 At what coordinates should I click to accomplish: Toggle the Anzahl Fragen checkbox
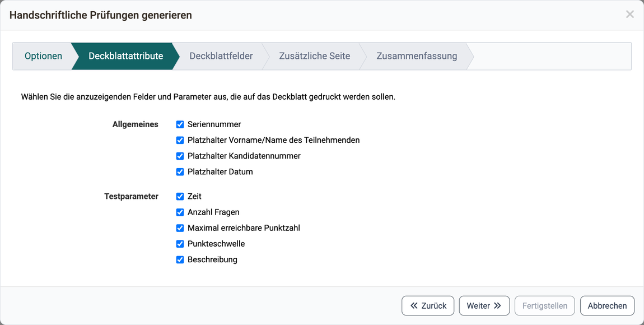coord(180,212)
